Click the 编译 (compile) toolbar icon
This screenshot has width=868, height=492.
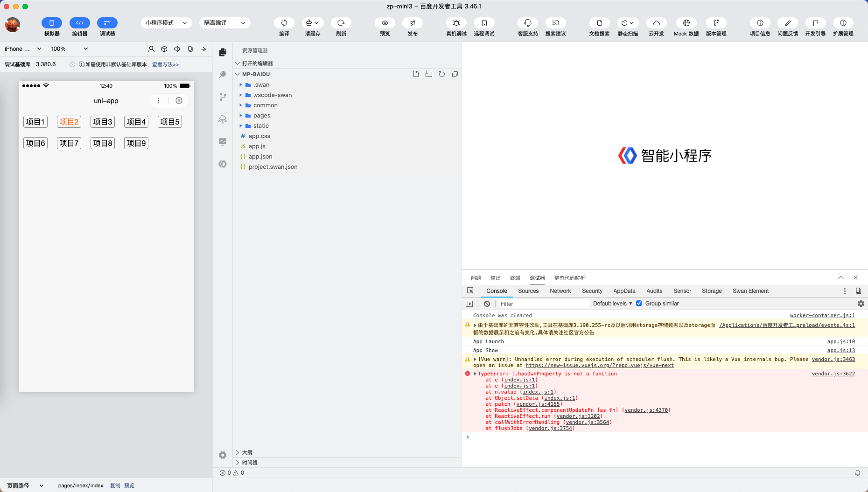tap(284, 23)
